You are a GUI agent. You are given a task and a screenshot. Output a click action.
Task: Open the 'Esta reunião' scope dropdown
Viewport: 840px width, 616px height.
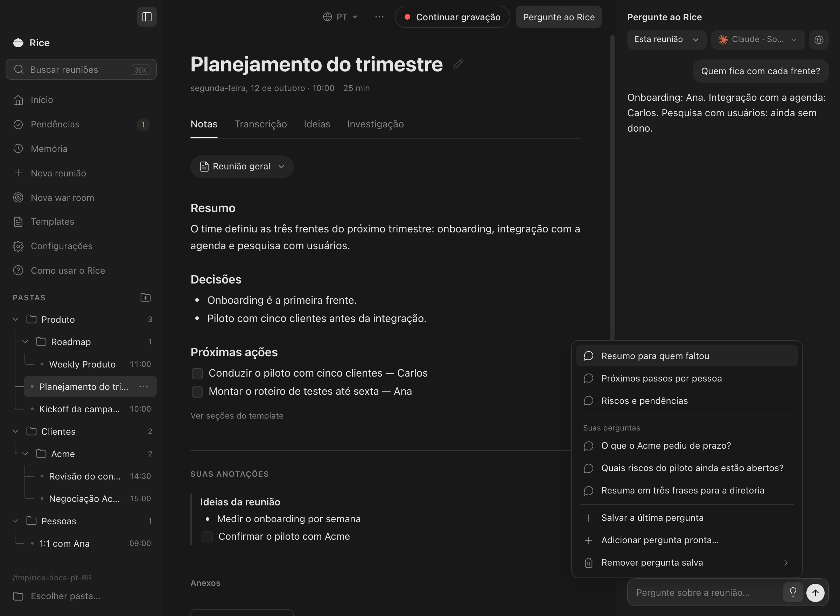(x=666, y=40)
